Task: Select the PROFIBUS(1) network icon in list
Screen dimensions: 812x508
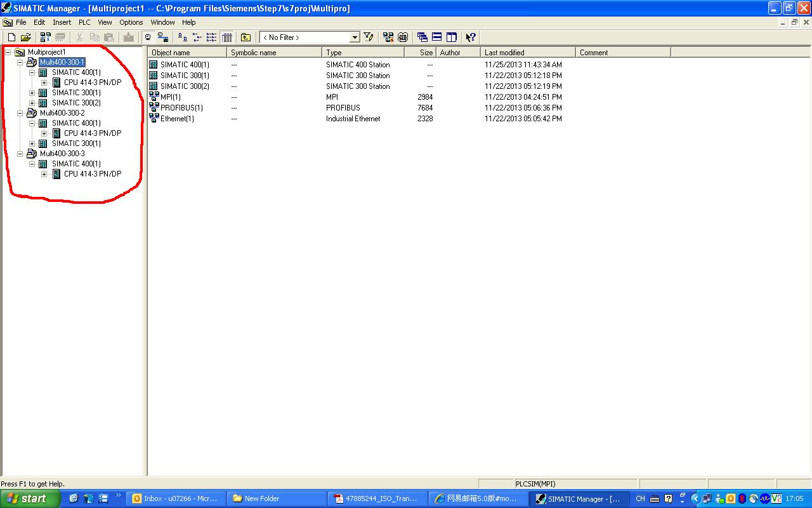Action: coord(154,107)
